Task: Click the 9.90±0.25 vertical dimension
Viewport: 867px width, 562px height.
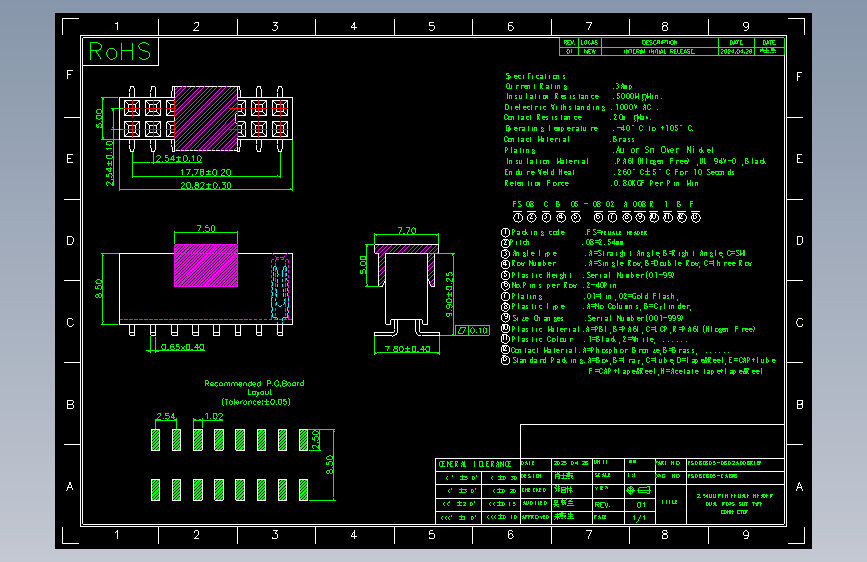Action: tap(449, 294)
